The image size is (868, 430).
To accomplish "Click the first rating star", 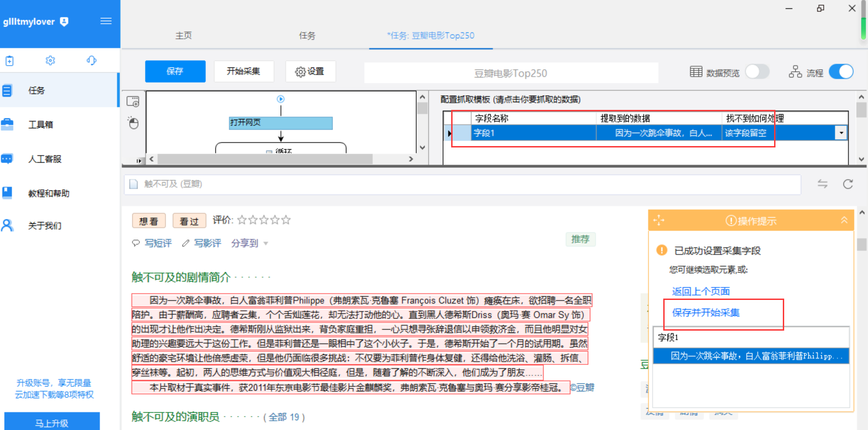I will pos(242,220).
